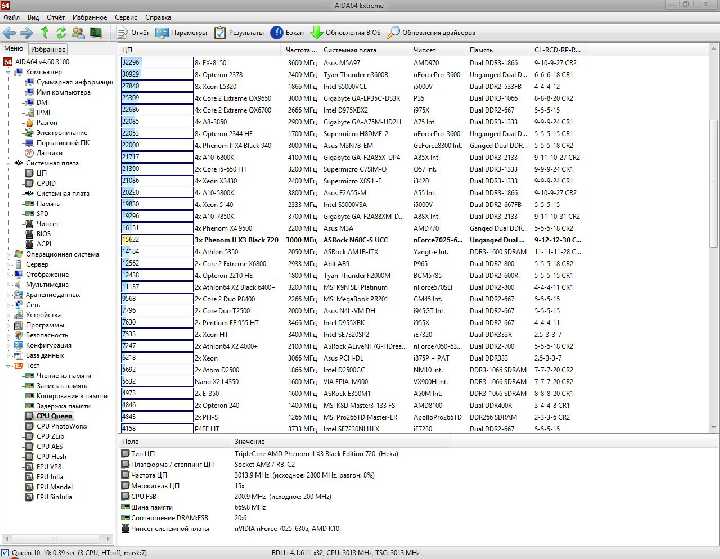720x559 pixels.
Task: Select the FPU Mandel benchmark
Action: pos(49,487)
